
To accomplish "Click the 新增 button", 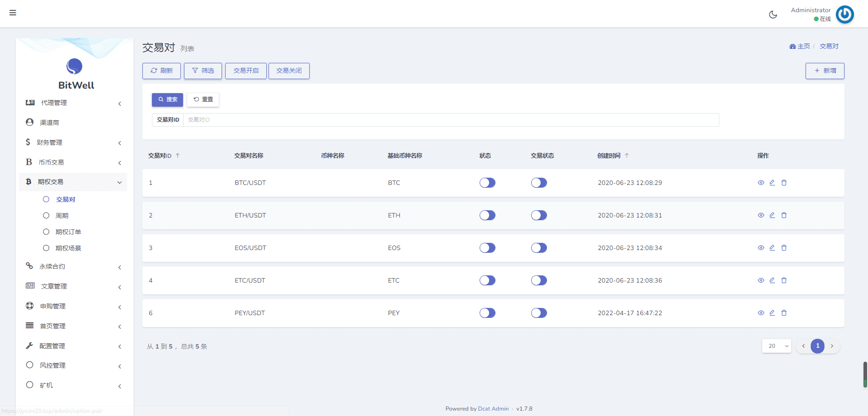I will click(x=825, y=71).
